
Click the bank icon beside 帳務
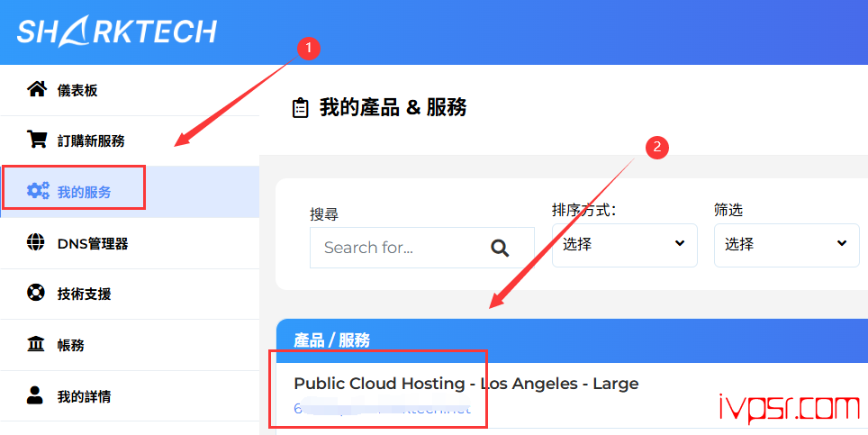(x=36, y=344)
